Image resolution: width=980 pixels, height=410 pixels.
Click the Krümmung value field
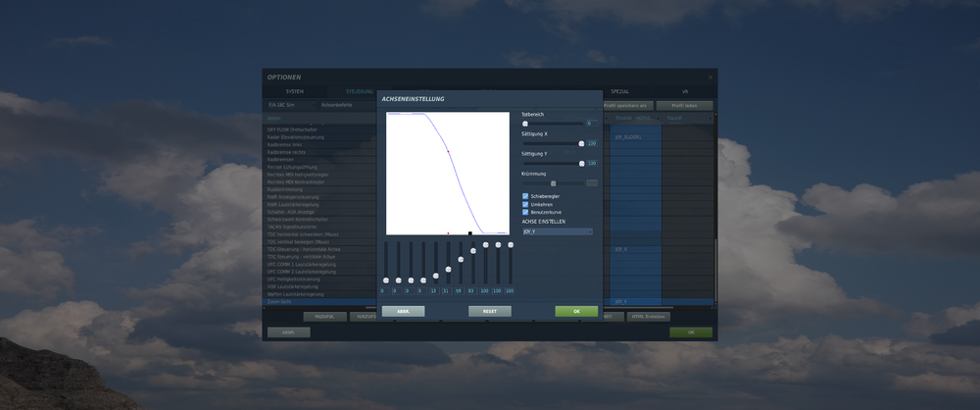(x=592, y=183)
